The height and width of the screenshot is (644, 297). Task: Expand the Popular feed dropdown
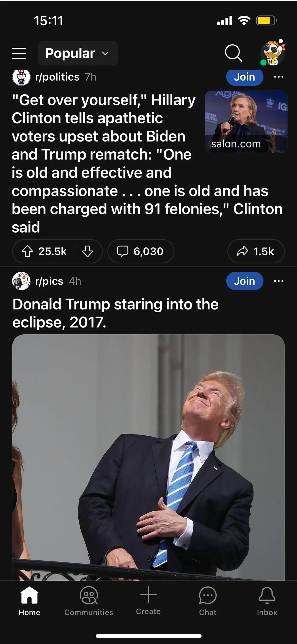tap(78, 53)
